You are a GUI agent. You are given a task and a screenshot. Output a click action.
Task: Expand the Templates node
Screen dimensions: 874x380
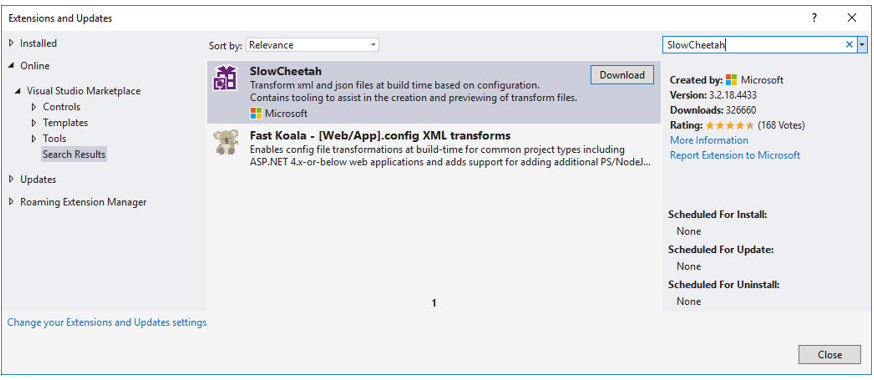tap(34, 123)
